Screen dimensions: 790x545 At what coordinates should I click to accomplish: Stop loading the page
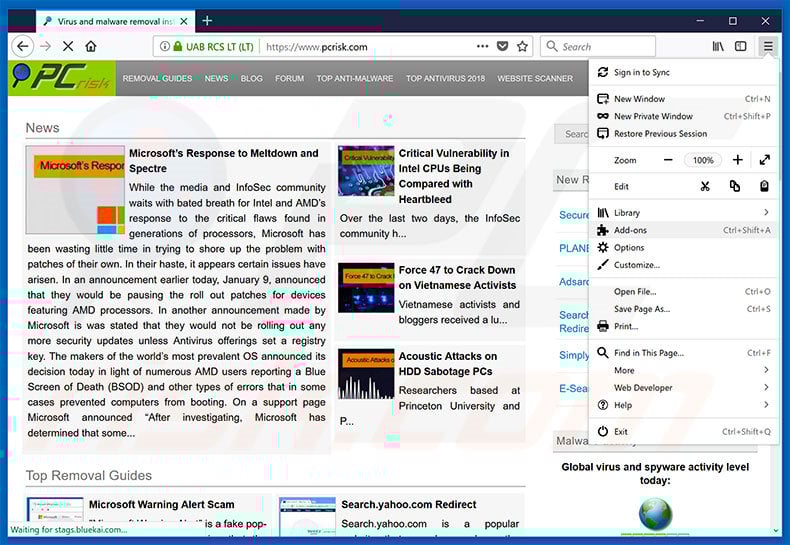pos(68,46)
